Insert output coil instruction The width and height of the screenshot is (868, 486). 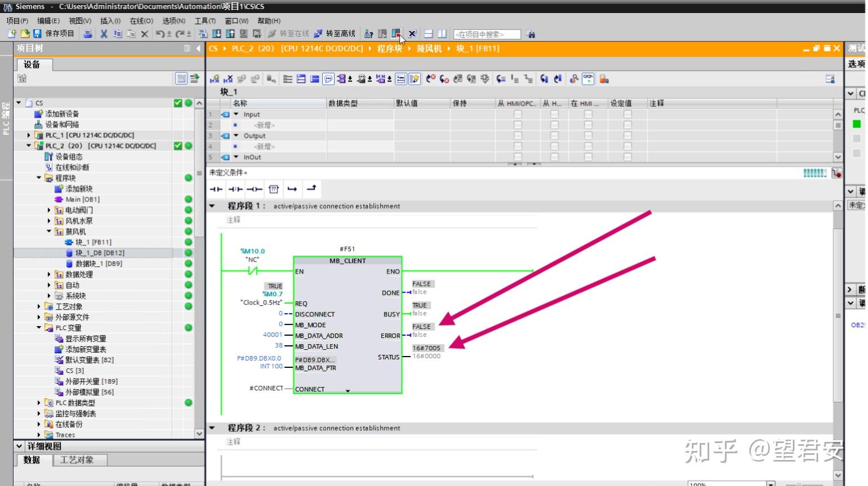pyautogui.click(x=255, y=189)
